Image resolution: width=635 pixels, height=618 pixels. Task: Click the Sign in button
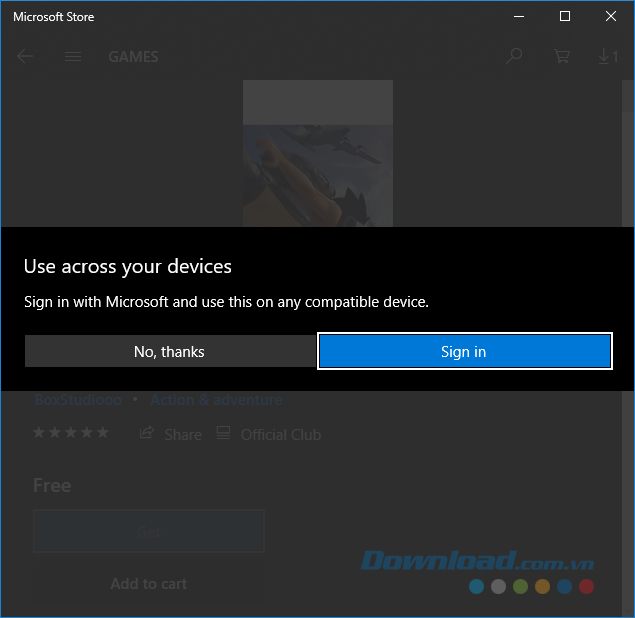(x=465, y=351)
